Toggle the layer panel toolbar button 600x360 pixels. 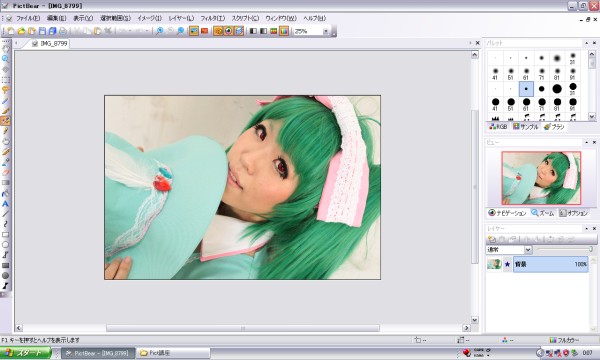pos(239,31)
